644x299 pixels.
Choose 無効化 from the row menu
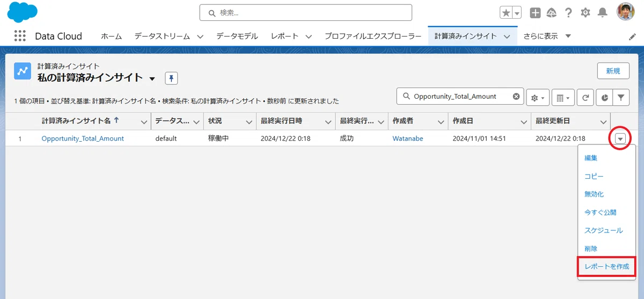(594, 194)
